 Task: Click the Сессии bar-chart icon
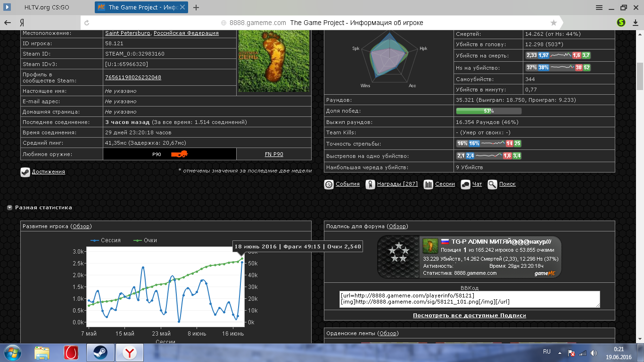(428, 184)
